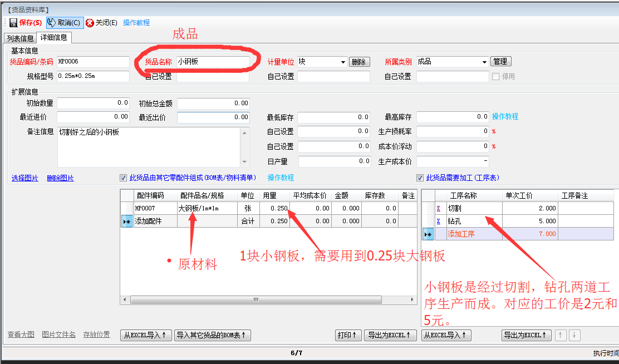Remove the 钻孔 process using its X

tap(438, 221)
